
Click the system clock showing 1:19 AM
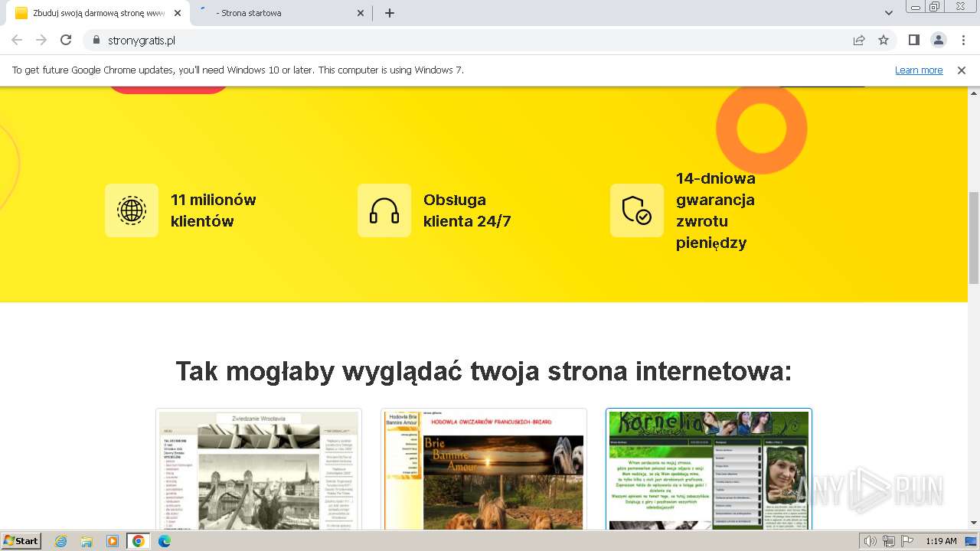pyautogui.click(x=941, y=541)
